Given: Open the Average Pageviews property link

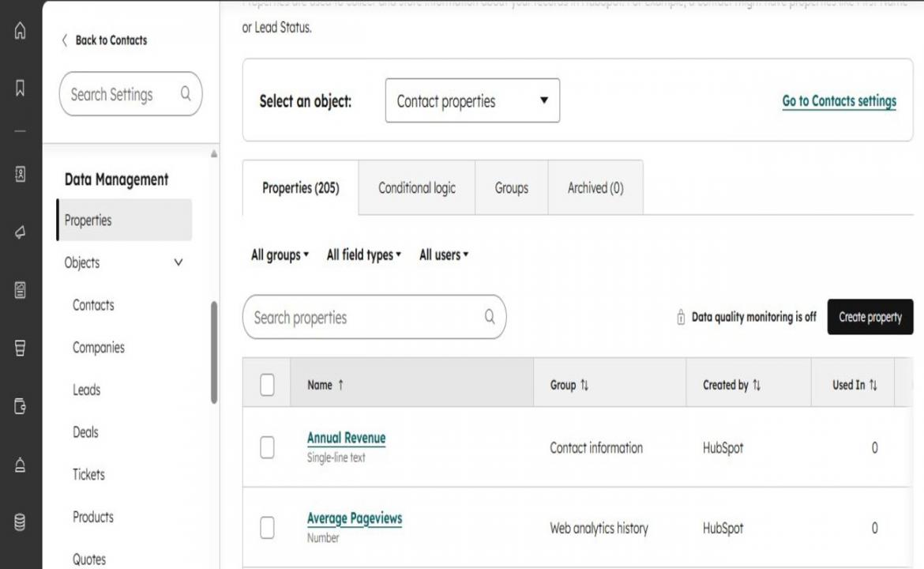Looking at the screenshot, I should pyautogui.click(x=355, y=518).
